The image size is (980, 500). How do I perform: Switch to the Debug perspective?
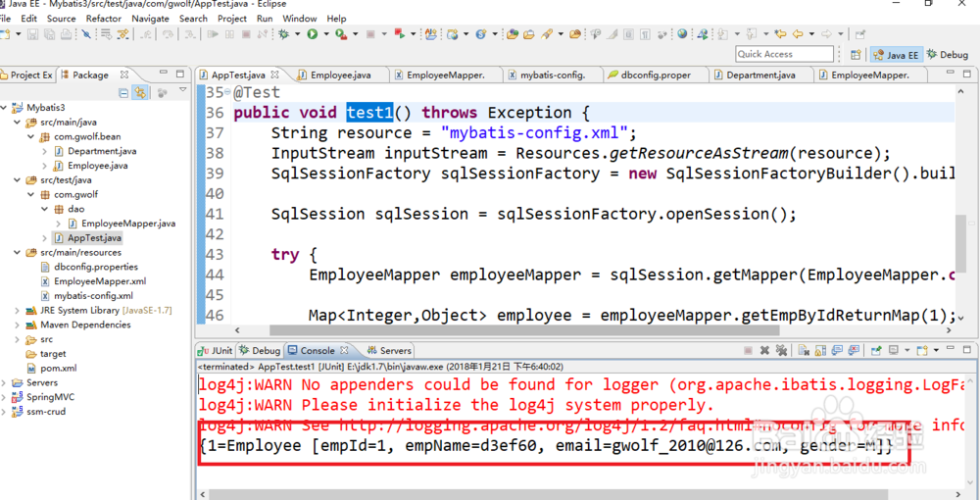point(948,54)
